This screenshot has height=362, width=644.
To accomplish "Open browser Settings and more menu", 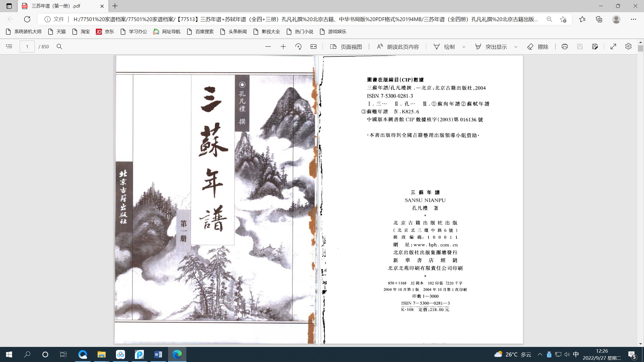I will [633, 19].
